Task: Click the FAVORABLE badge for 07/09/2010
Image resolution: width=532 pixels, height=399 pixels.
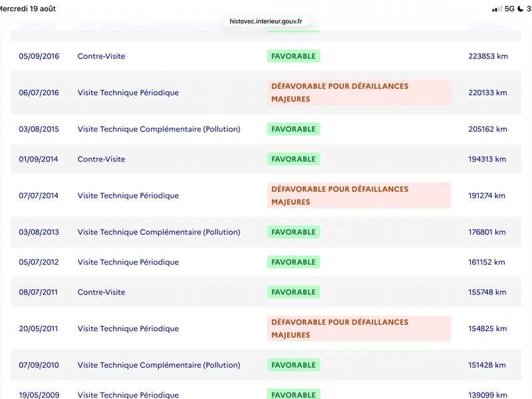Action: point(293,364)
